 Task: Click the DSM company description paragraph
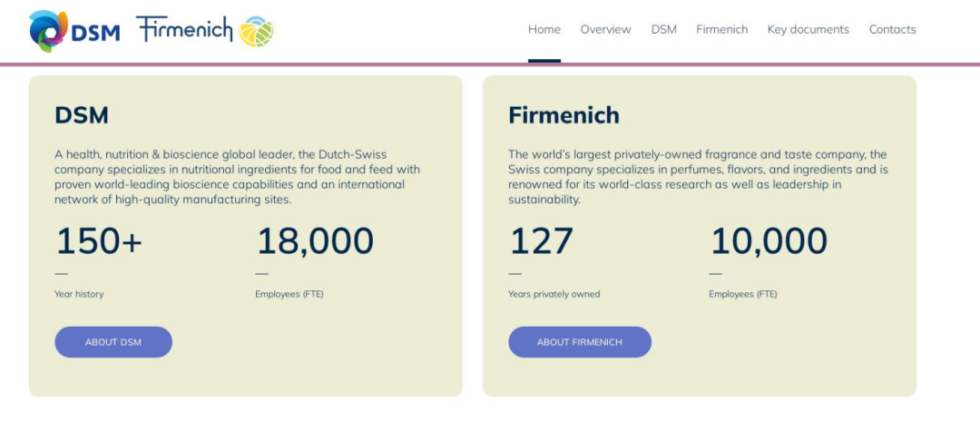tap(237, 177)
